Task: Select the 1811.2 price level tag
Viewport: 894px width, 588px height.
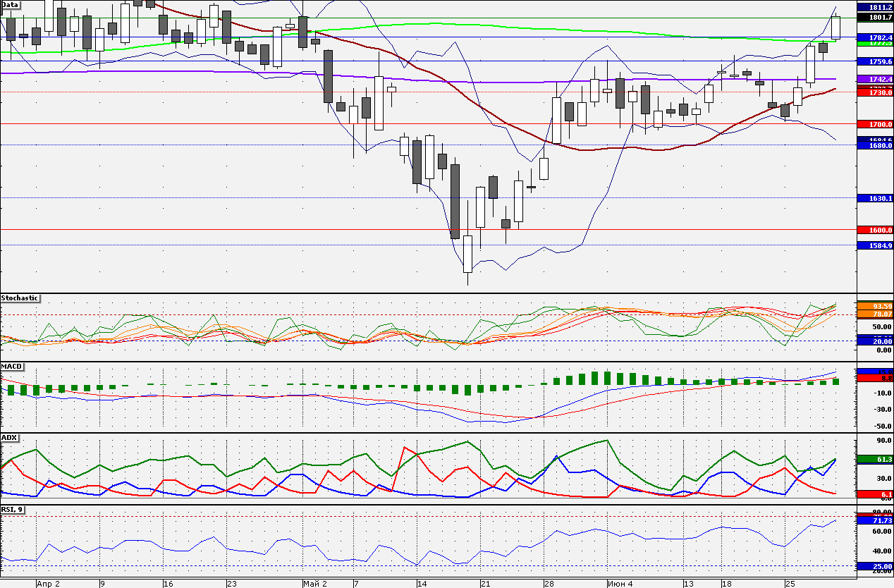Action: 875,6
